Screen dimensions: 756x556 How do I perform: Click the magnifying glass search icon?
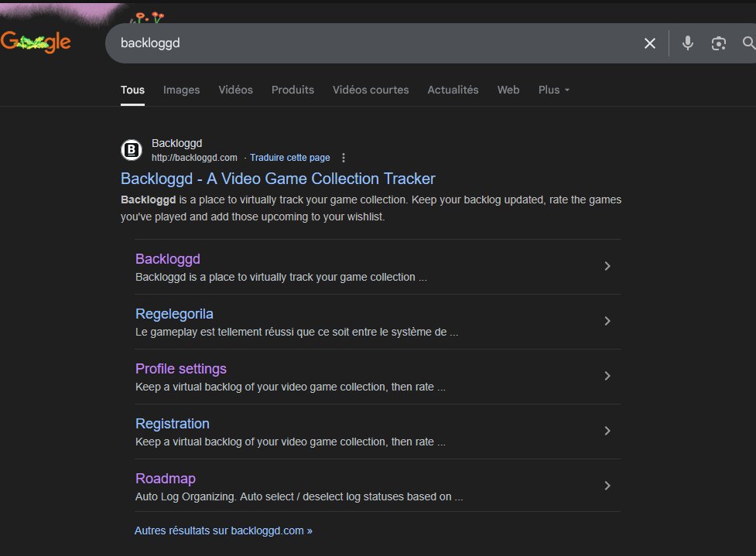(748, 43)
